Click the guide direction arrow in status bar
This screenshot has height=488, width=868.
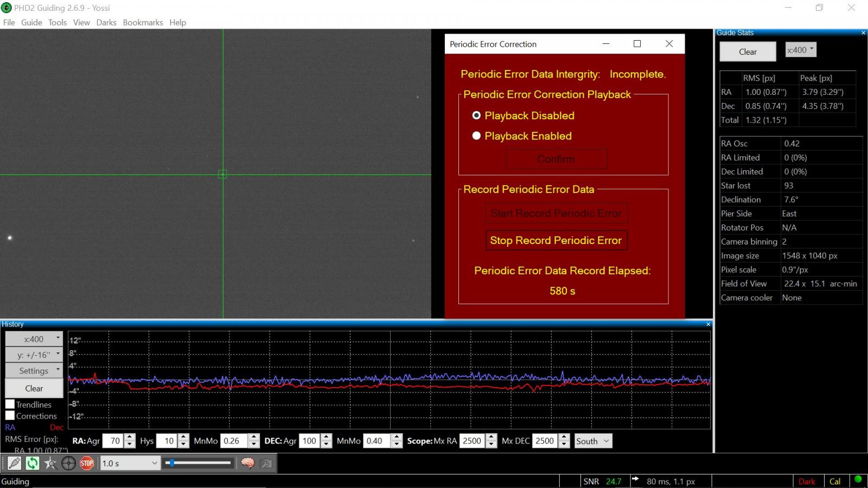click(x=635, y=479)
